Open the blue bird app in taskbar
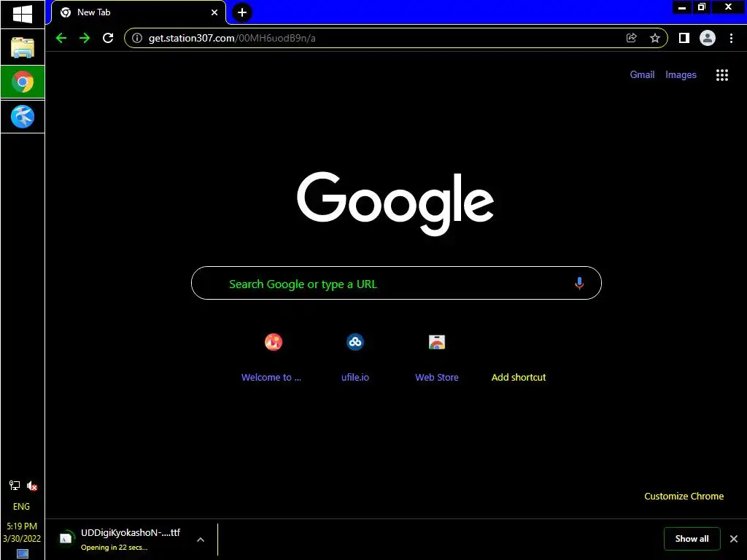 coord(23,117)
